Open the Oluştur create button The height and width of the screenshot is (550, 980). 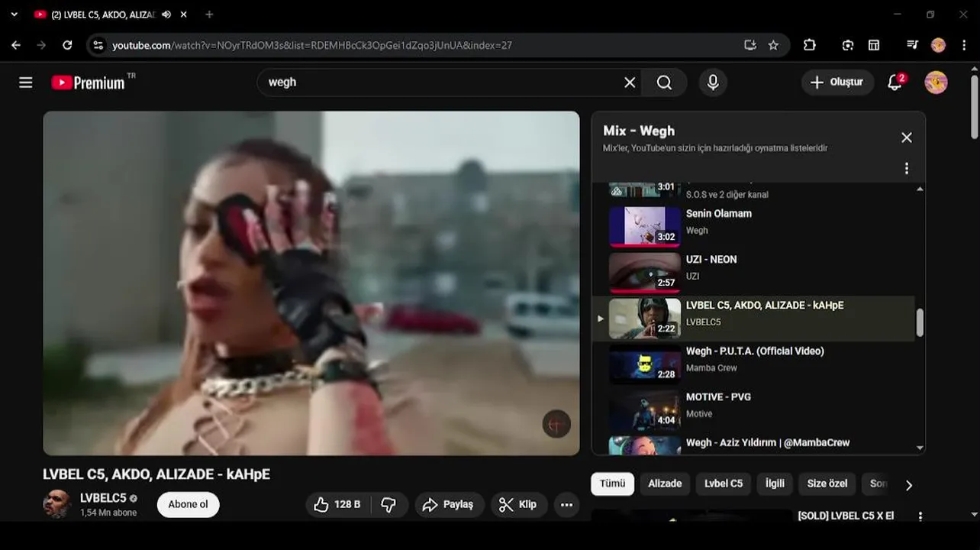pyautogui.click(x=837, y=82)
